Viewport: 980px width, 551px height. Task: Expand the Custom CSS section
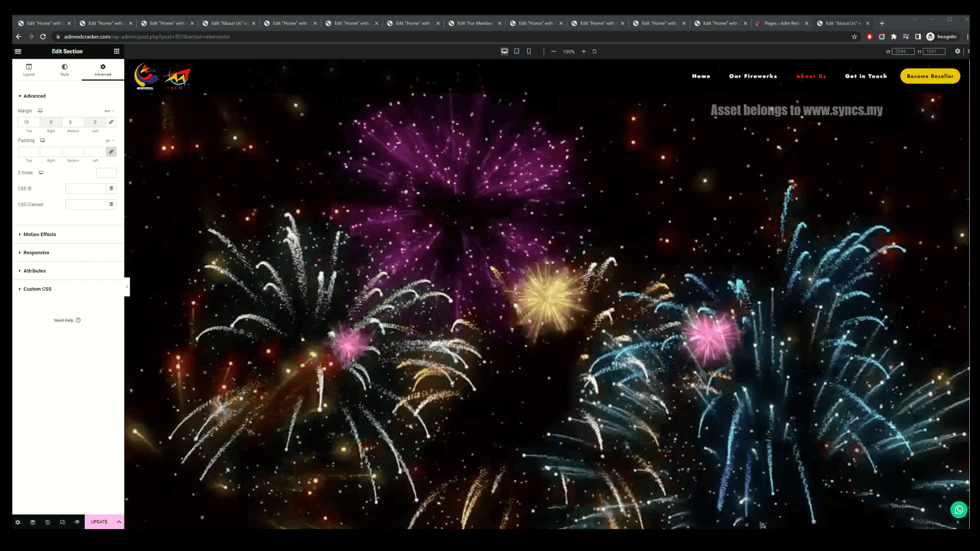[x=68, y=289]
